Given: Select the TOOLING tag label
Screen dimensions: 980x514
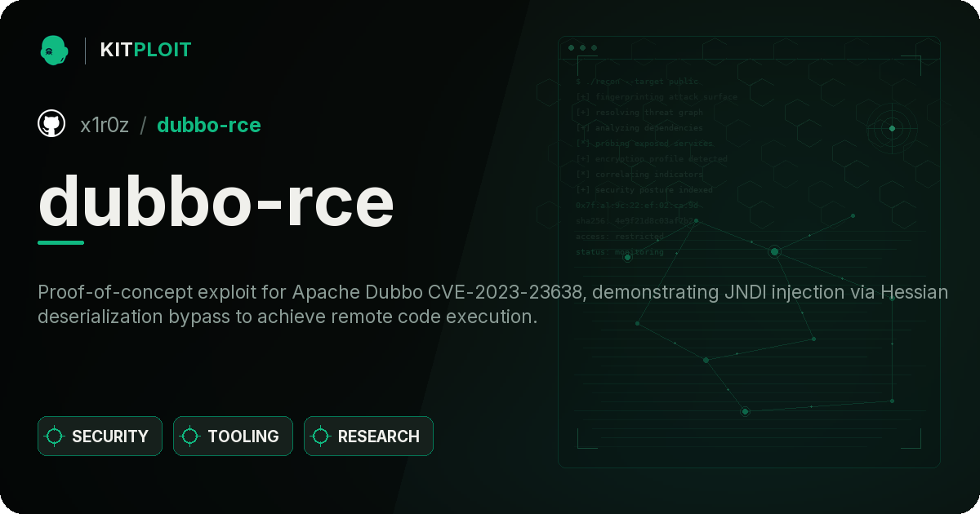Looking at the screenshot, I should pos(243,436).
